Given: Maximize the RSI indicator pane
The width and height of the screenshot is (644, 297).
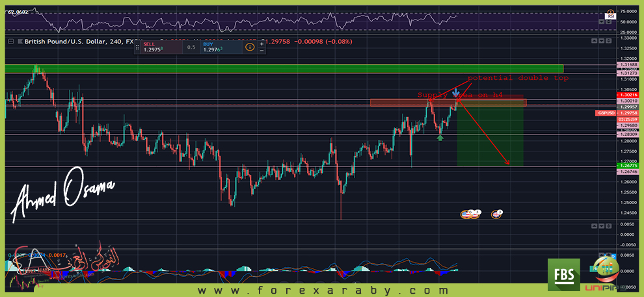Looking at the screenshot, I should [x=609, y=21].
